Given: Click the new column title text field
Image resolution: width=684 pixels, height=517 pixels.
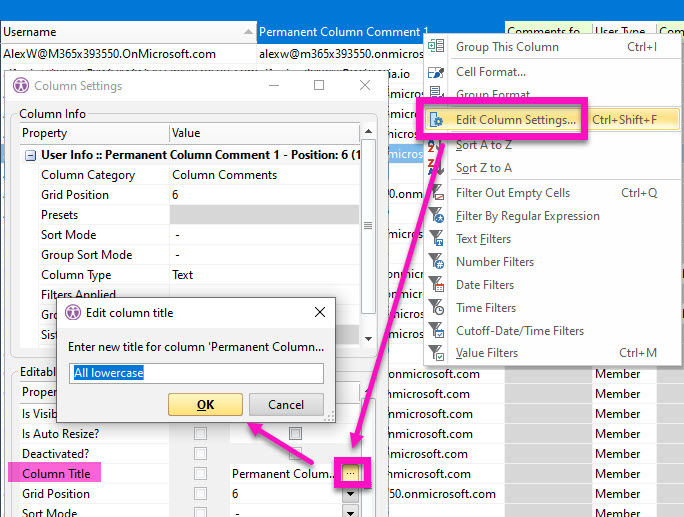Looking at the screenshot, I should (x=197, y=373).
